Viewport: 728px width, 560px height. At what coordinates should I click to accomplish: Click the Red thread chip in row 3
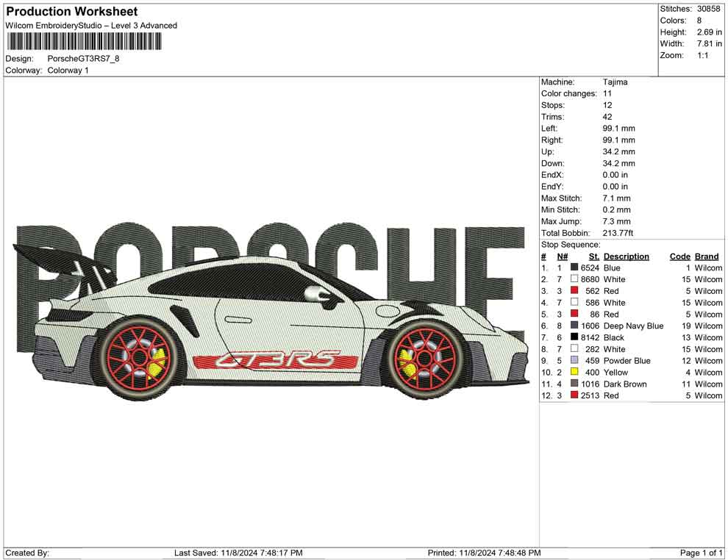coord(574,291)
